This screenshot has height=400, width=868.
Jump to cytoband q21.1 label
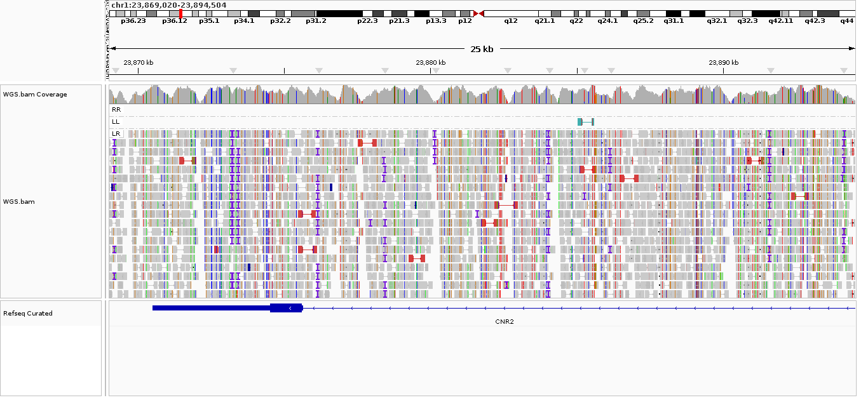(545, 21)
